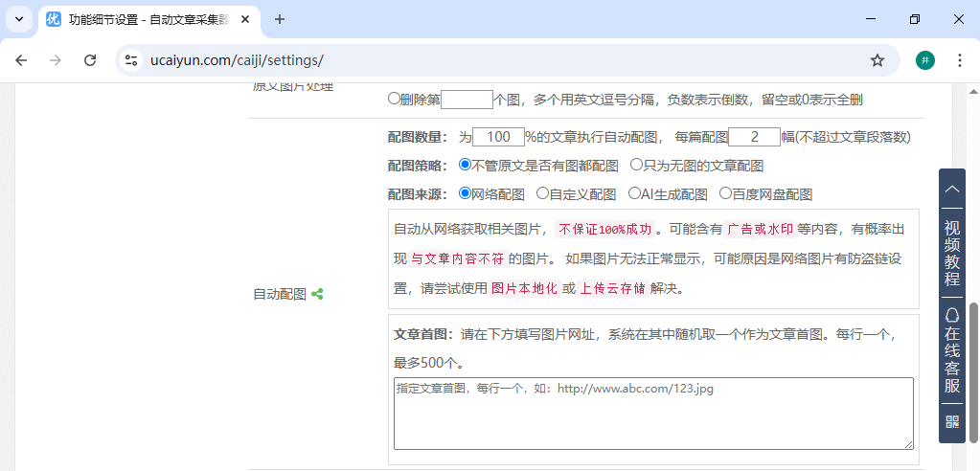This screenshot has height=471, width=980.
Task: Open the Chrome profile avatar
Action: coord(924,60)
